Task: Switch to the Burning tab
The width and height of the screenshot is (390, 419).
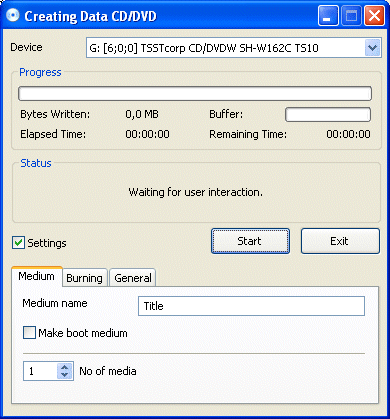Action: click(x=85, y=278)
